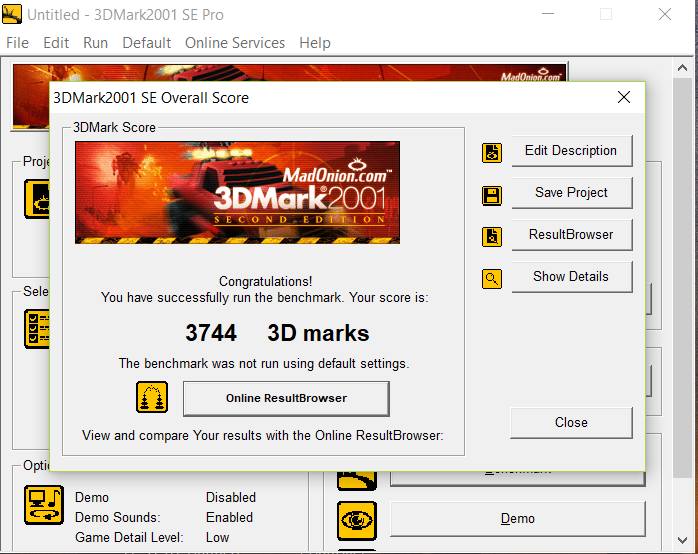
Task: Click the Show Details button
Action: coord(572,276)
